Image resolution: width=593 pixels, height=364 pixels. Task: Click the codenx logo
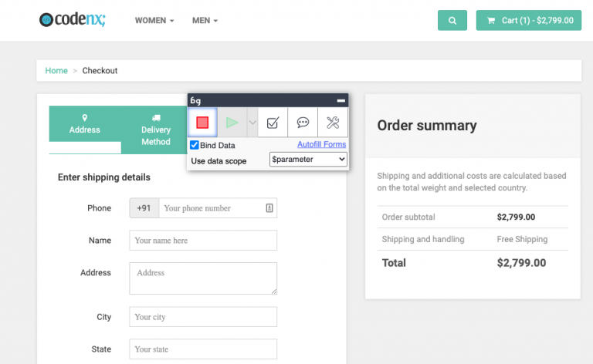tap(73, 20)
